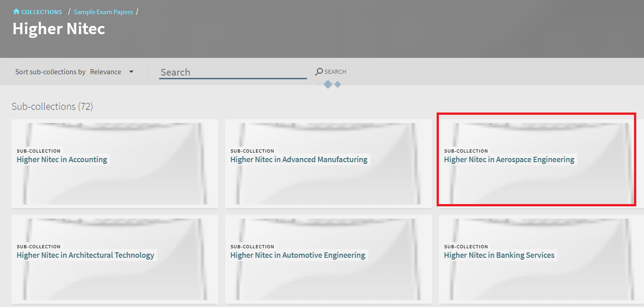The height and width of the screenshot is (307, 644).
Task: Open the Collections breadcrumb link
Action: coord(41,12)
